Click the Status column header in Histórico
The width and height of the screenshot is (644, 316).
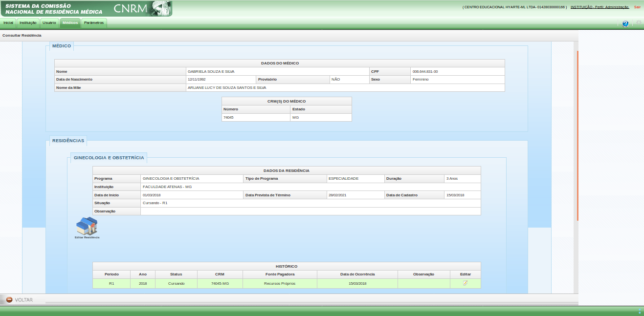(176, 274)
